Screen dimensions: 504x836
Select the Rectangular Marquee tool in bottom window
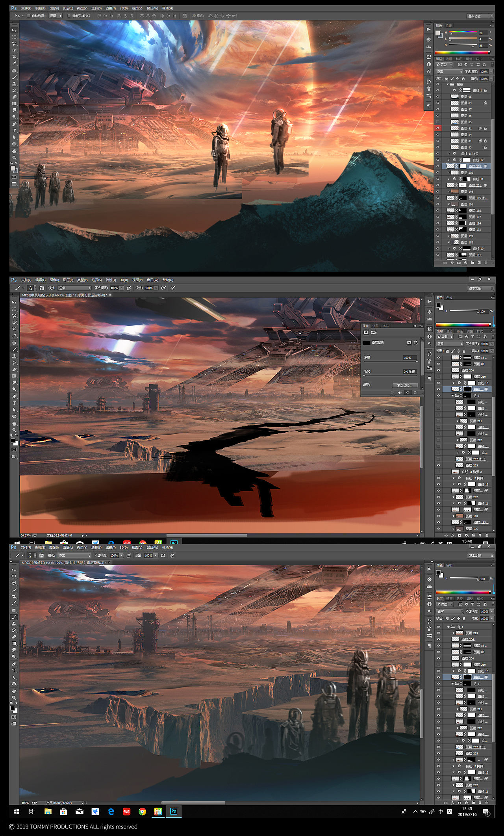[x=14, y=577]
